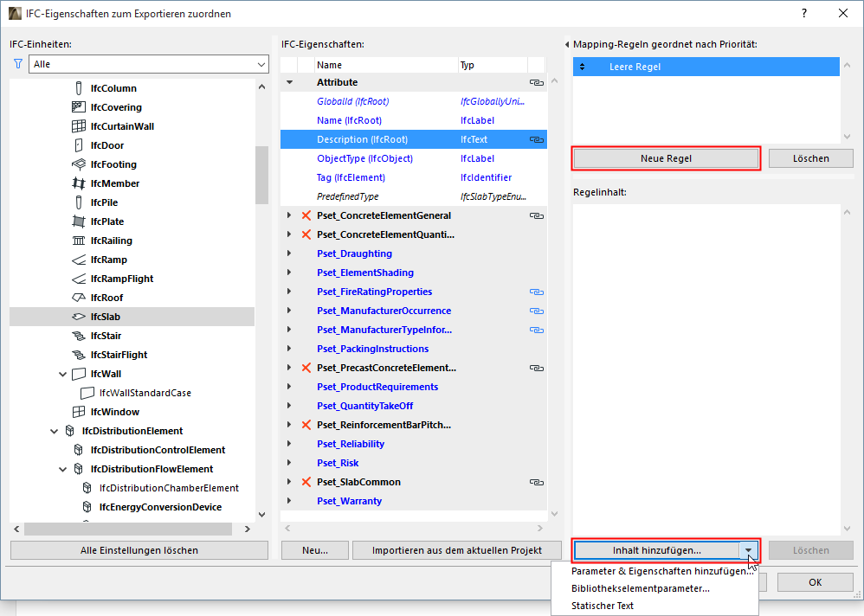This screenshot has width=864, height=616.
Task: Click the IfcMember icon
Action: 79,183
